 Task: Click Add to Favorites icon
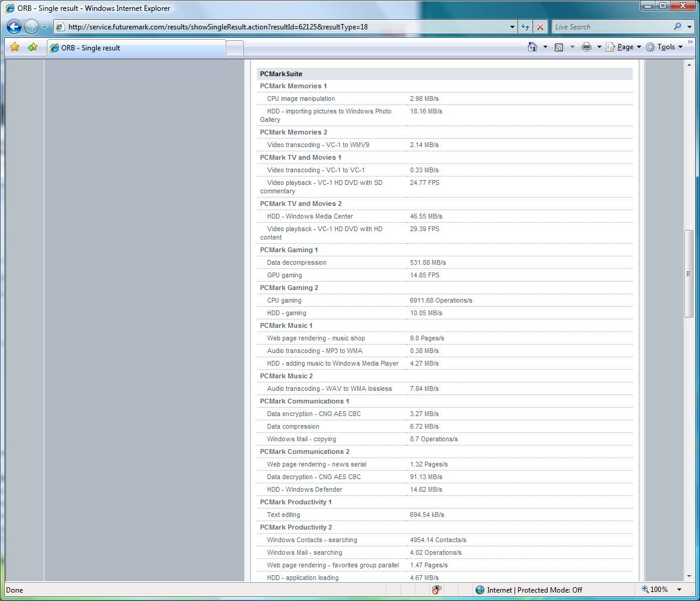pos(32,47)
